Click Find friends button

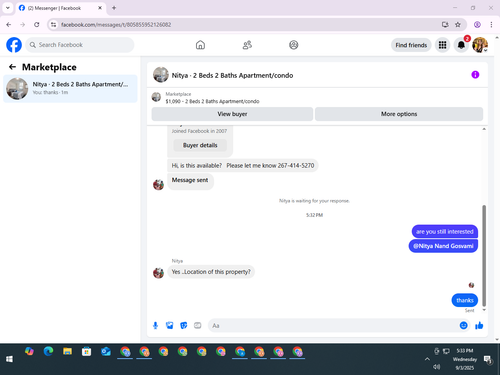pyautogui.click(x=411, y=45)
